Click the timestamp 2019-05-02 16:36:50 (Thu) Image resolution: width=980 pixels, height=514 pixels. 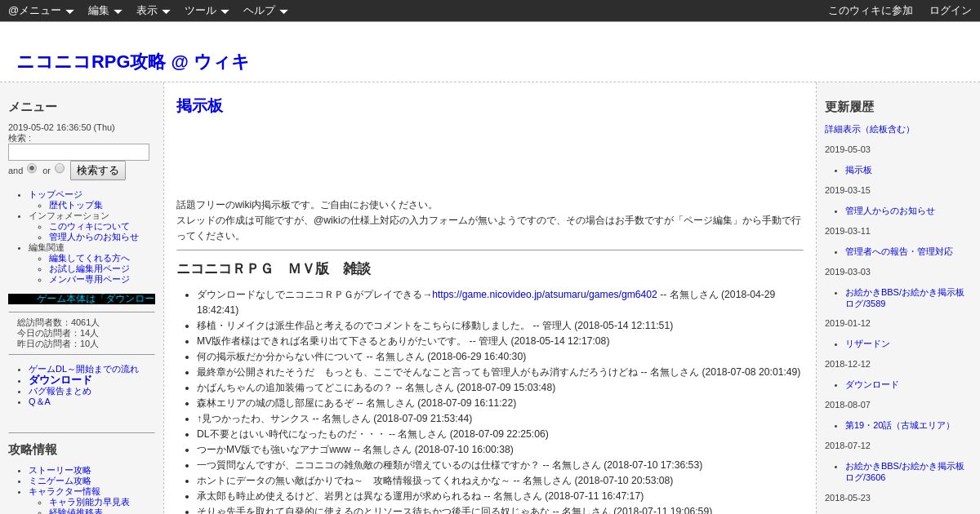pos(61,127)
